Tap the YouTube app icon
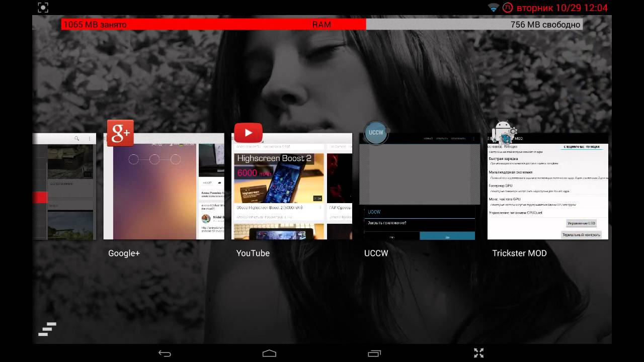This screenshot has height=362, width=644. point(248,133)
